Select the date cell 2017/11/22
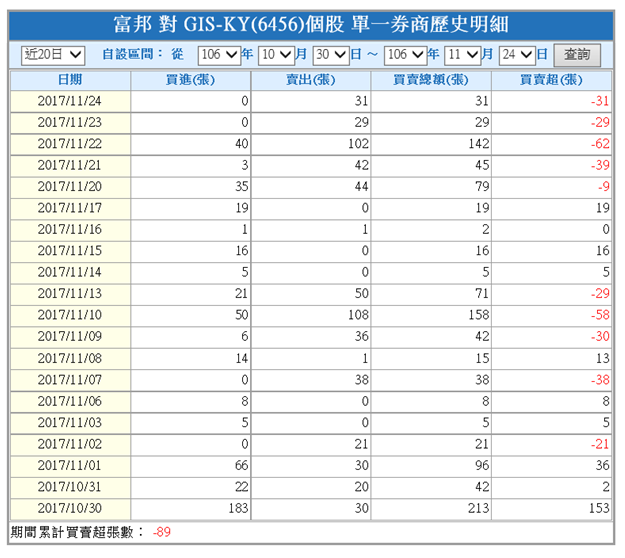The image size is (625, 558). click(x=70, y=144)
